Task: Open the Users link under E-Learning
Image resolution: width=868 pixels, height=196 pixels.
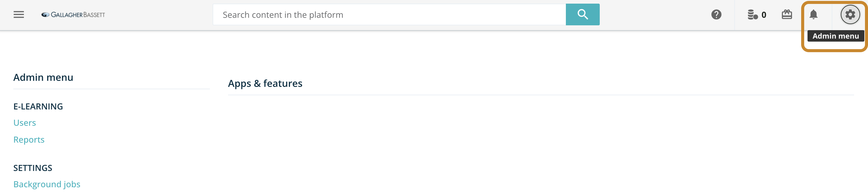Action: click(24, 123)
